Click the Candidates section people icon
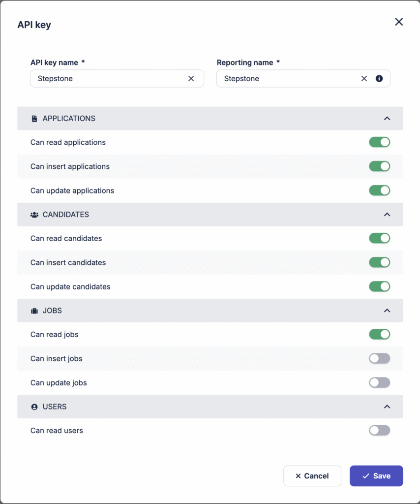This screenshot has width=420, height=504. tap(34, 215)
